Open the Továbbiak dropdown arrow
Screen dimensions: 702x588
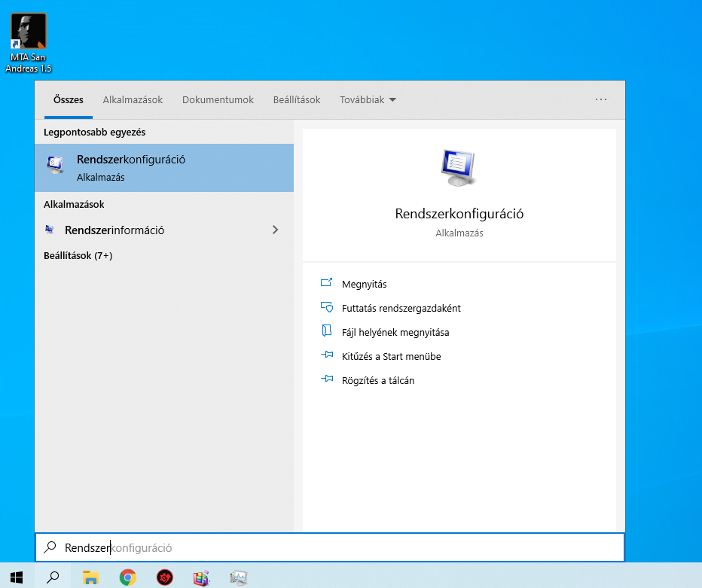point(392,100)
